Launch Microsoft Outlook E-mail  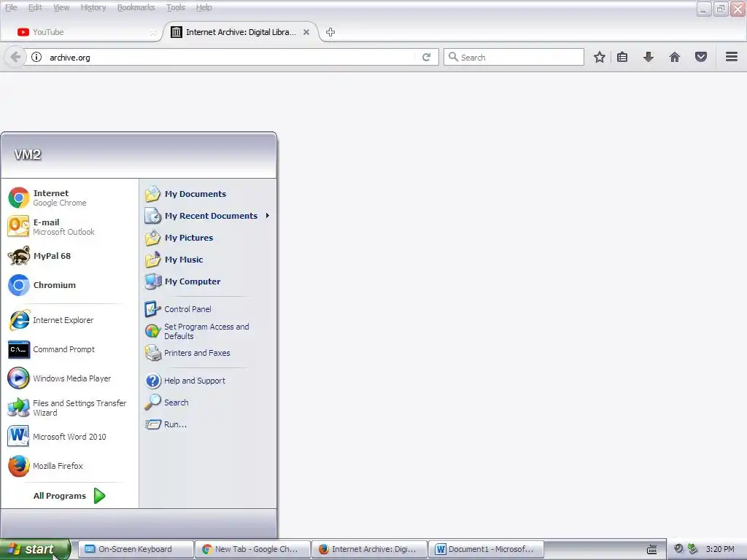[69, 227]
